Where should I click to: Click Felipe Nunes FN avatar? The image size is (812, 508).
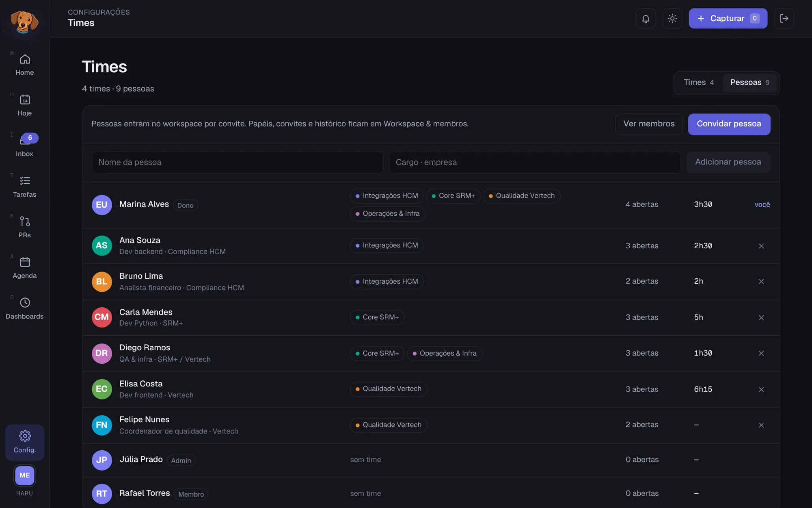coord(101,425)
